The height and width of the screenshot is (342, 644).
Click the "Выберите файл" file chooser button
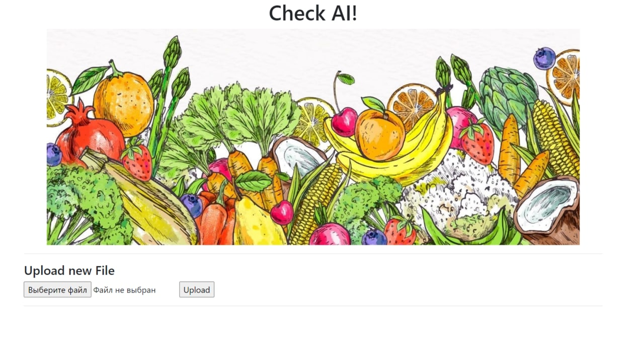click(x=57, y=290)
